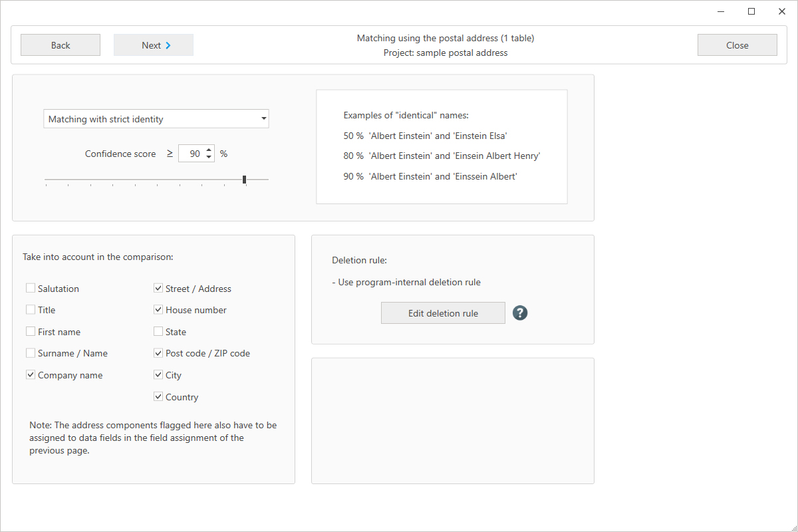Click the question mark help icon
This screenshot has width=798, height=532.
pos(520,313)
